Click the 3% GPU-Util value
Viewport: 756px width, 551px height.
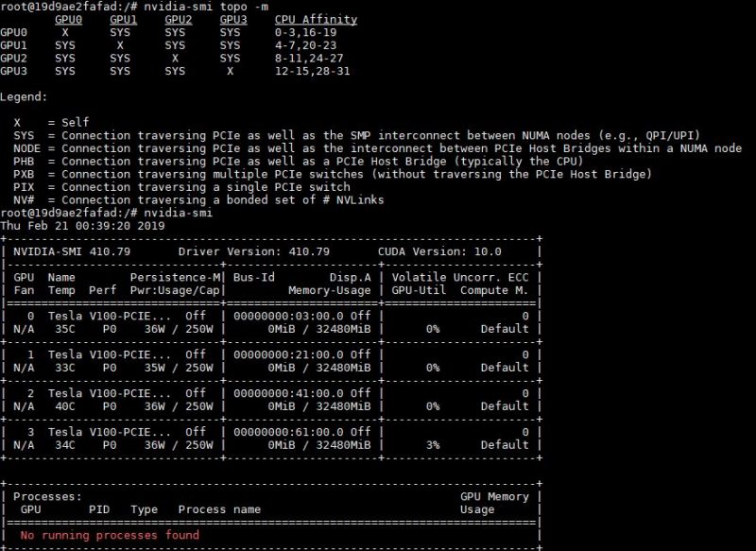tap(433, 445)
